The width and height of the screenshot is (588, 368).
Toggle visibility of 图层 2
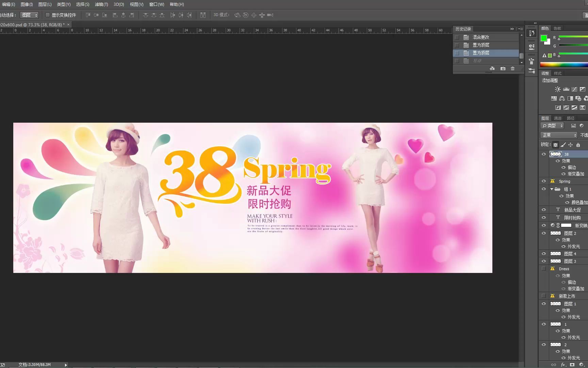pos(544,233)
